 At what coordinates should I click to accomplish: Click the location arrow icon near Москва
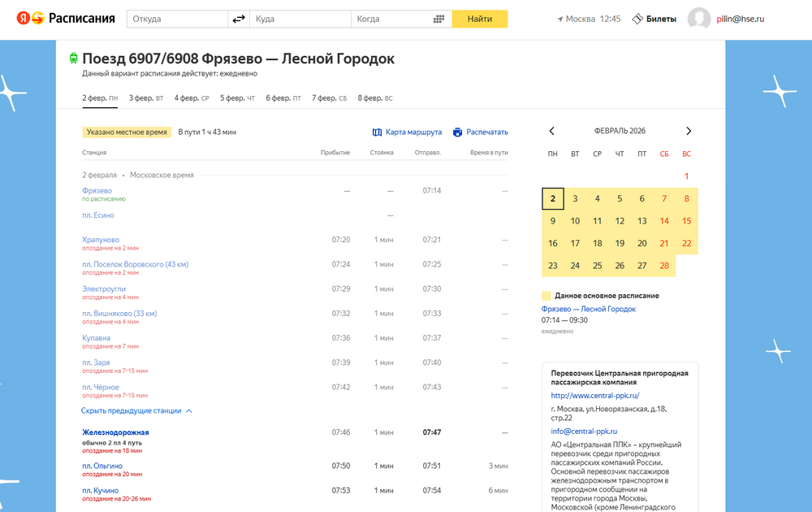pos(560,19)
